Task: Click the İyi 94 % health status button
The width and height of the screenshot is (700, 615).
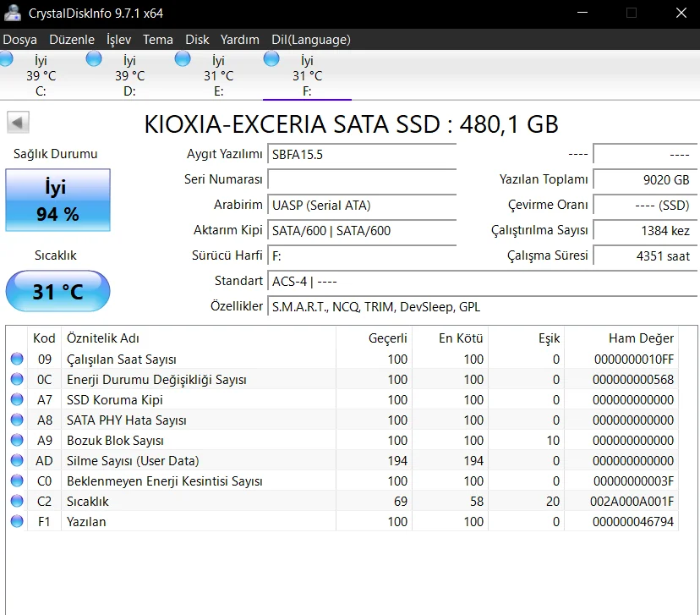Action: (58, 200)
